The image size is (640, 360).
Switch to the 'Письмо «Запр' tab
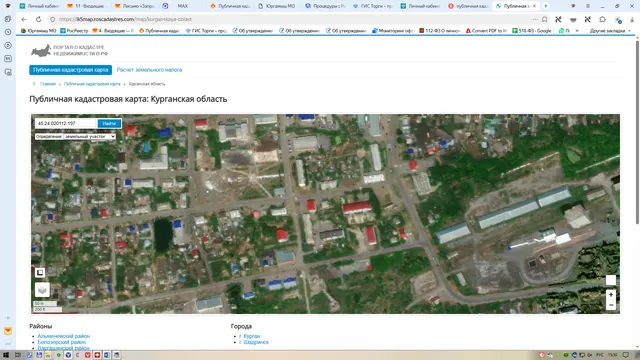[135, 6]
